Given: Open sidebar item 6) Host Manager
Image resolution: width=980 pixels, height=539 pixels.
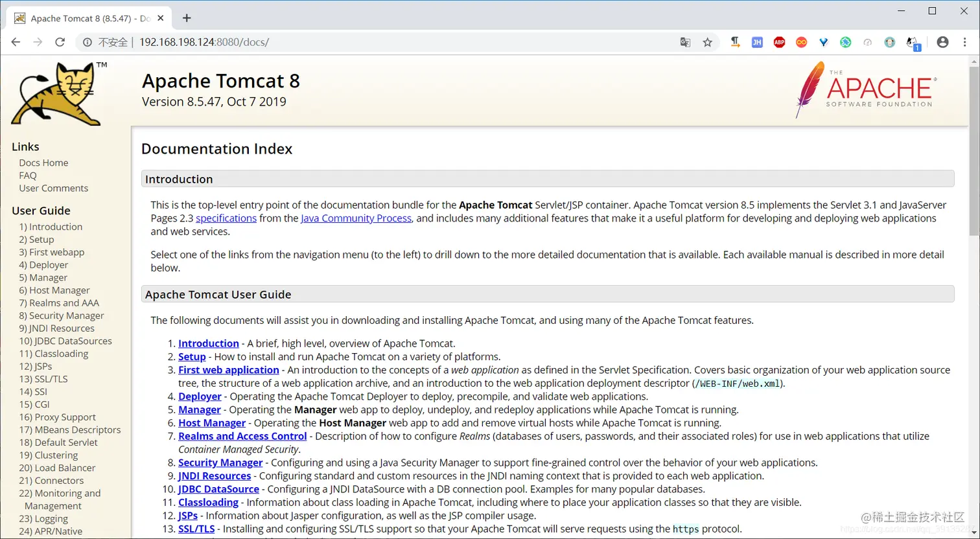Looking at the screenshot, I should (x=54, y=290).
